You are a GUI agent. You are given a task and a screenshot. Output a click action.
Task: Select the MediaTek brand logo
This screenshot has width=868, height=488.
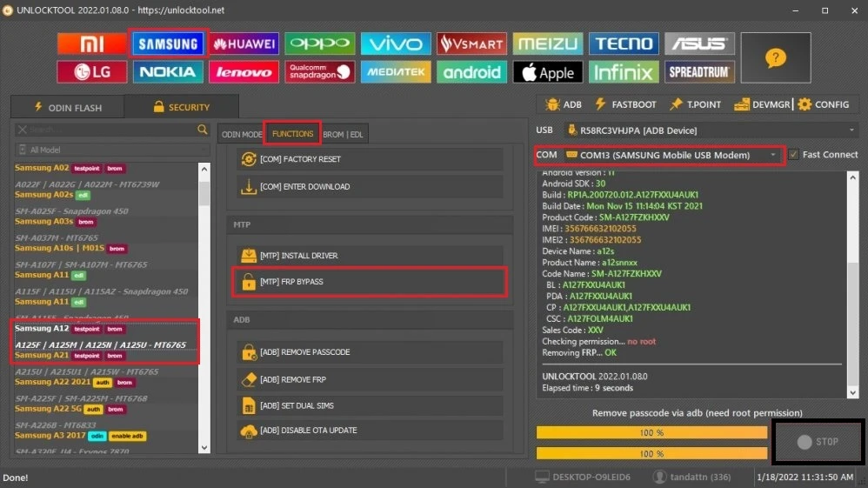coord(396,72)
